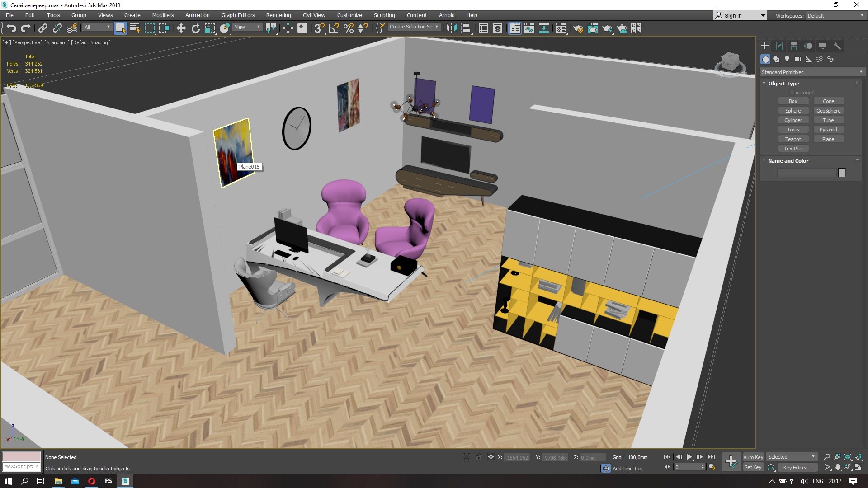Image resolution: width=868 pixels, height=488 pixels.
Task: Open the Rendered Frame Window icon
Action: 592,28
